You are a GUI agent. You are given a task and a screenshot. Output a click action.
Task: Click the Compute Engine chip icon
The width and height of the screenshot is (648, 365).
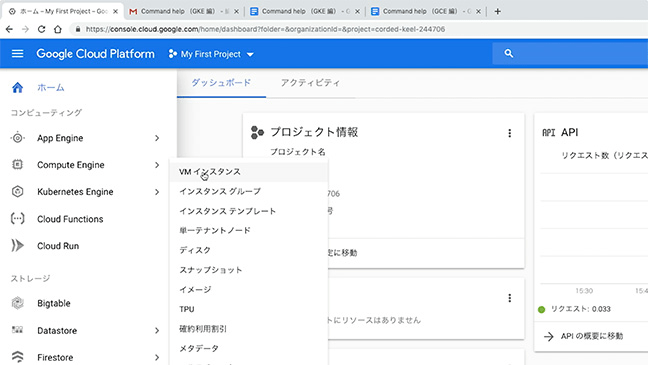(17, 165)
